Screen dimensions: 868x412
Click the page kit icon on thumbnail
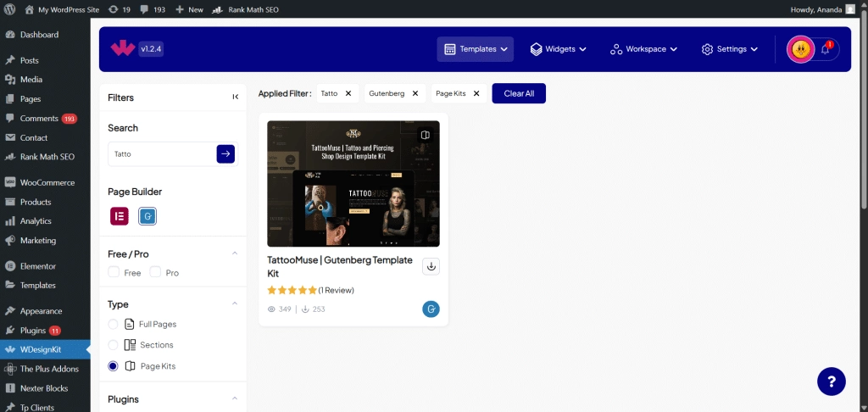click(426, 135)
